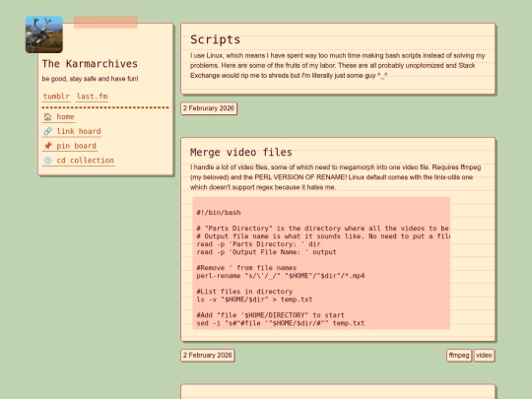
Task: Click the "#Remove ' from file names" comment
Action: tap(246, 268)
